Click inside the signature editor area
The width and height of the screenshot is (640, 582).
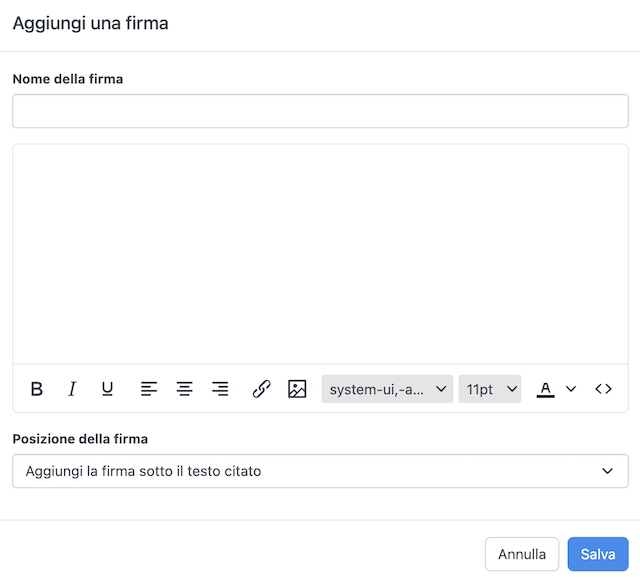pos(320,253)
